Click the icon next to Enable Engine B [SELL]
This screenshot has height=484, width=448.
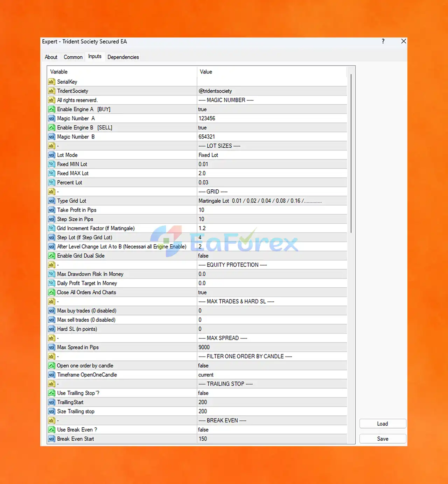[x=51, y=128]
